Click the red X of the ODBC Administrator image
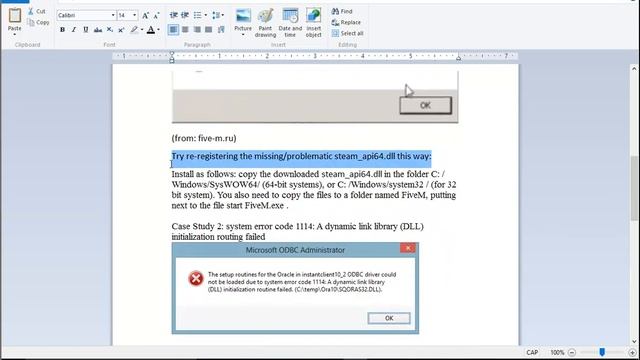640x360 pixels. (407, 248)
